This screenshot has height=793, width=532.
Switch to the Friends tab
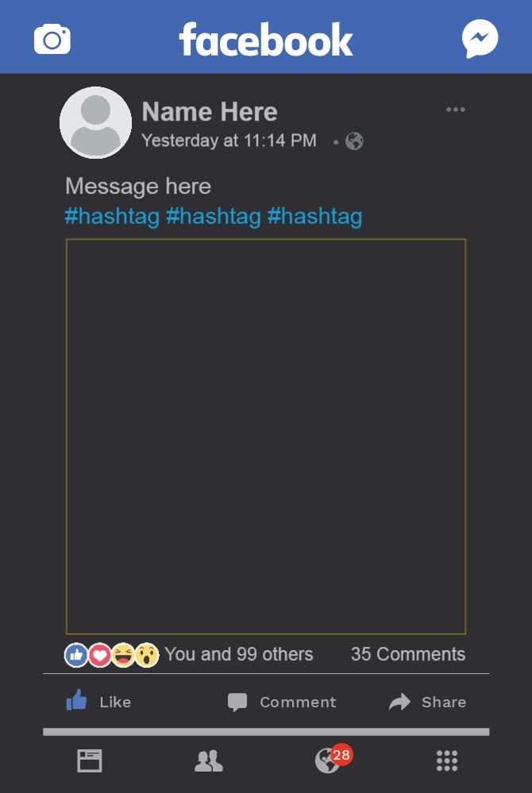point(209,761)
